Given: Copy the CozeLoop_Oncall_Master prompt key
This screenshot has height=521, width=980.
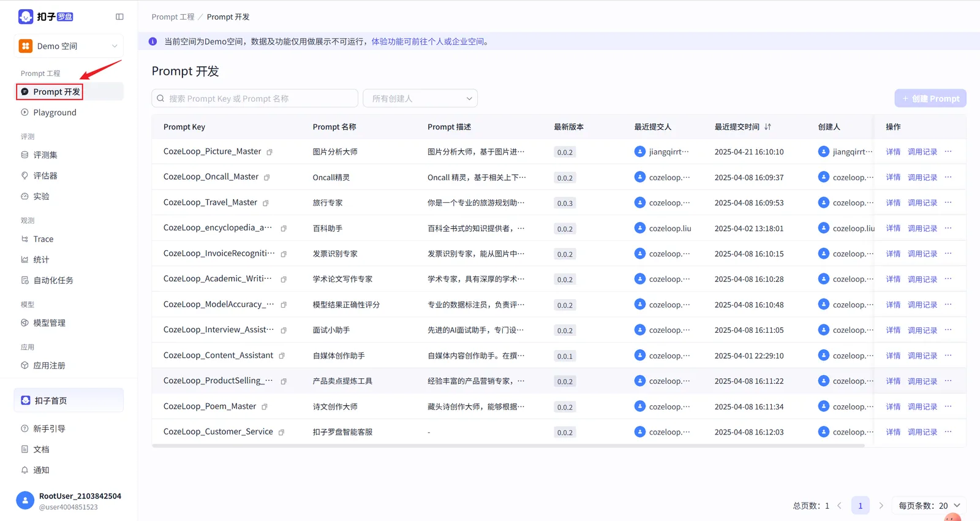Looking at the screenshot, I should (266, 178).
